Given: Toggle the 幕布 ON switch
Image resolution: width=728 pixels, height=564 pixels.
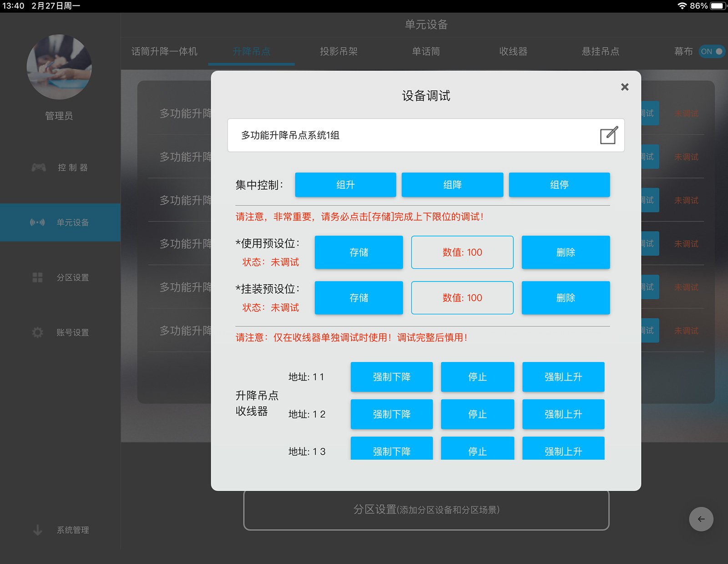Looking at the screenshot, I should tap(711, 51).
